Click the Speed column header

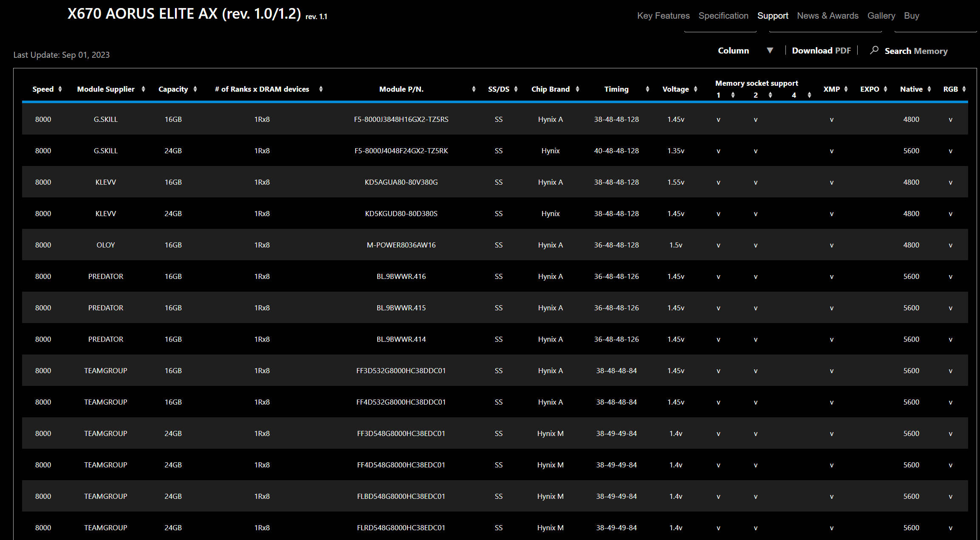point(43,89)
